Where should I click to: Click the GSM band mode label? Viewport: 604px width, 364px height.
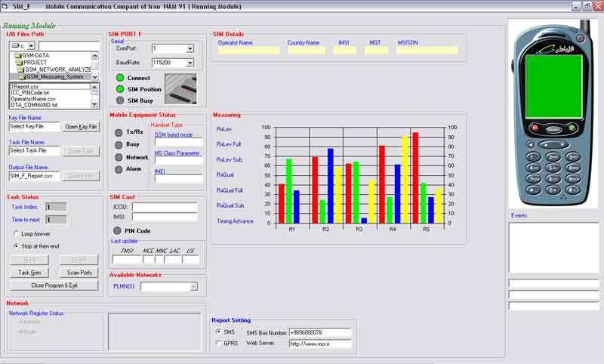coord(174,135)
